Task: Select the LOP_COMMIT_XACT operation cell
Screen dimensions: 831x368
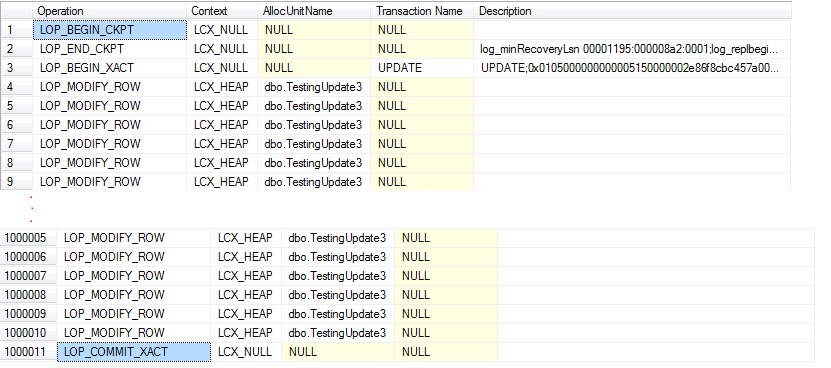Action: 134,352
